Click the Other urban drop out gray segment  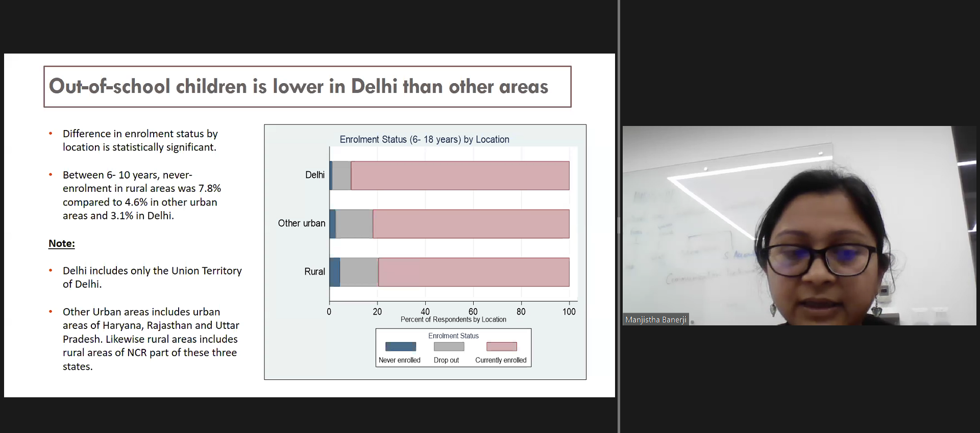tap(354, 224)
